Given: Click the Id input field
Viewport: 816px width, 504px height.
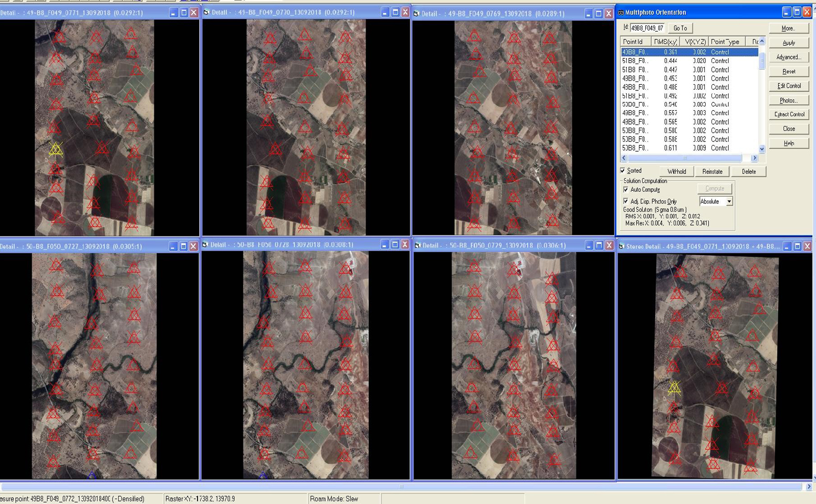Looking at the screenshot, I should (x=647, y=28).
